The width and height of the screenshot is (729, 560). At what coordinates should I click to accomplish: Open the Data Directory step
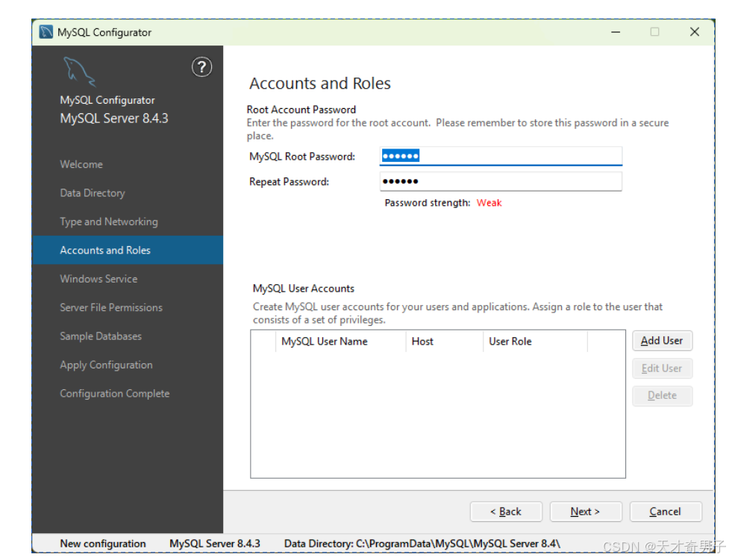(93, 193)
